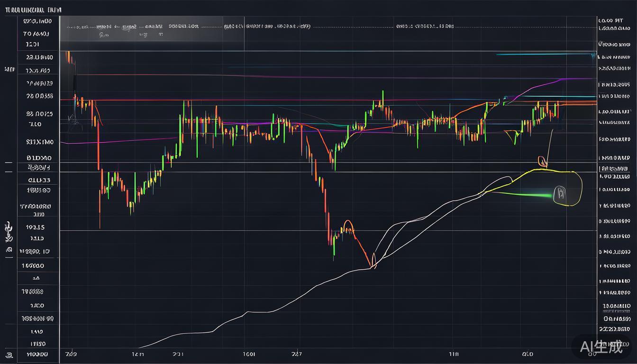Click the "729" label on the time axis
Image resolution: width=637 pixels, height=364 pixels.
[71, 354]
